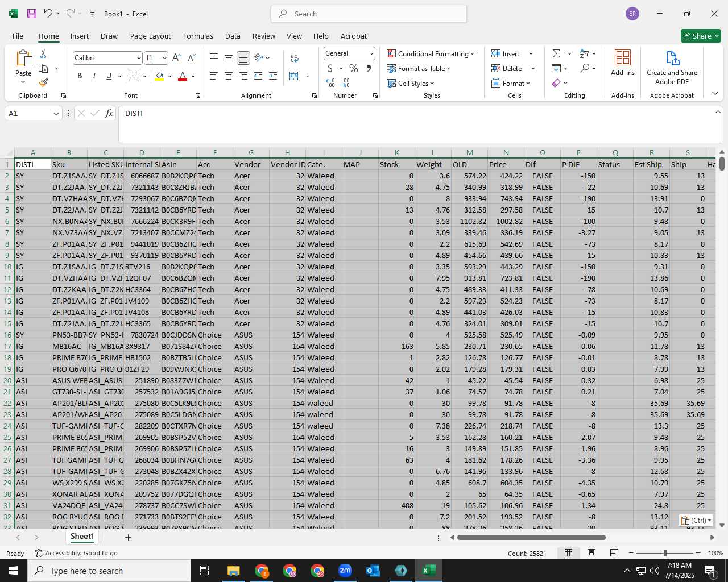This screenshot has height=582, width=728.
Task: Click the AutoSum sigma icon
Action: [x=556, y=53]
